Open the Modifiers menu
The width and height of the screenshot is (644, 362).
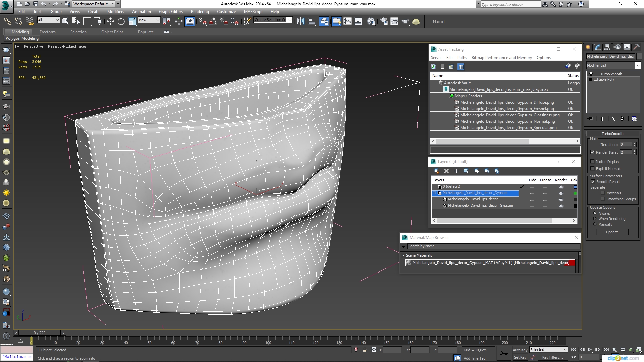click(115, 11)
